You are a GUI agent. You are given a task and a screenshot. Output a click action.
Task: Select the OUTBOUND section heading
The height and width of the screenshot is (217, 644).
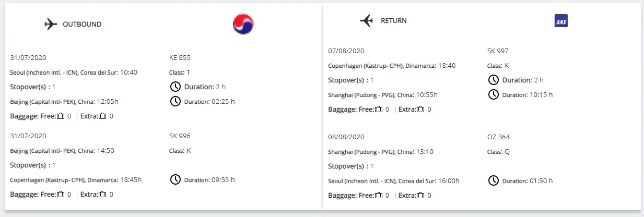[x=82, y=25]
